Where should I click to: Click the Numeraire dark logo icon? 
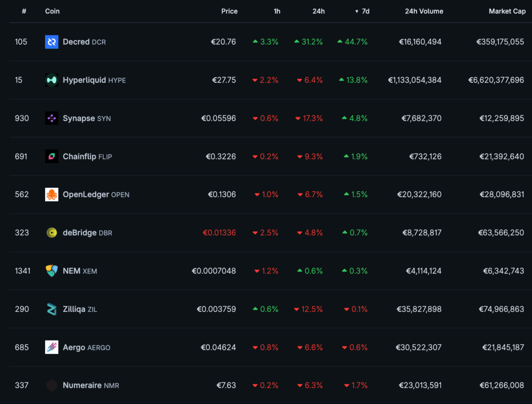(x=51, y=385)
